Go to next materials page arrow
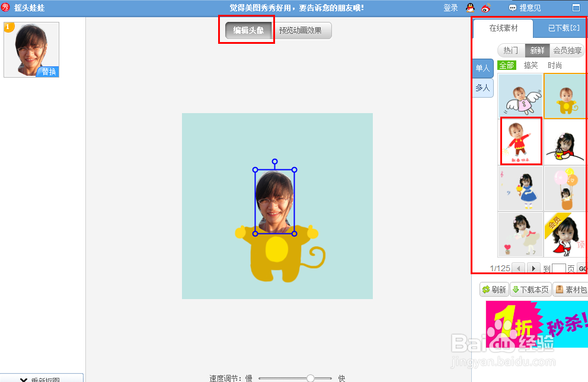Image resolution: width=588 pixels, height=382 pixels. click(x=533, y=268)
